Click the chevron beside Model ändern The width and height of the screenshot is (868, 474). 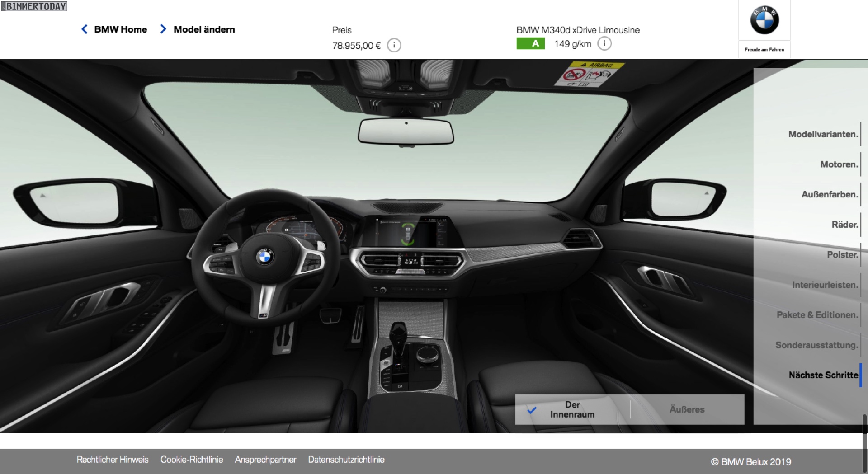point(163,29)
